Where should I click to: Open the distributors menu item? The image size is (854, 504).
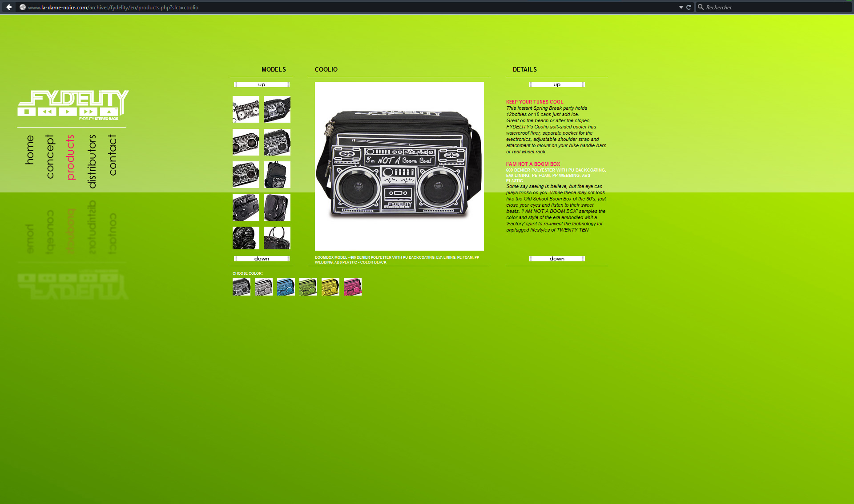(92, 161)
